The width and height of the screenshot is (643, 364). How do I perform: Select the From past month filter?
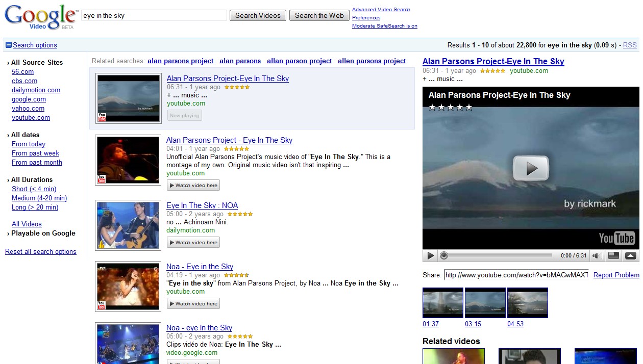click(x=37, y=163)
